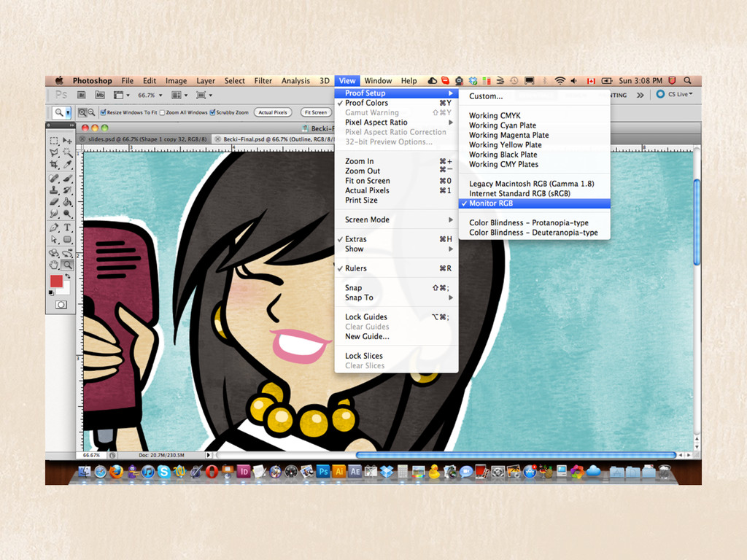Select the Clone Stamp tool
The height and width of the screenshot is (560, 747).
pyautogui.click(x=54, y=190)
